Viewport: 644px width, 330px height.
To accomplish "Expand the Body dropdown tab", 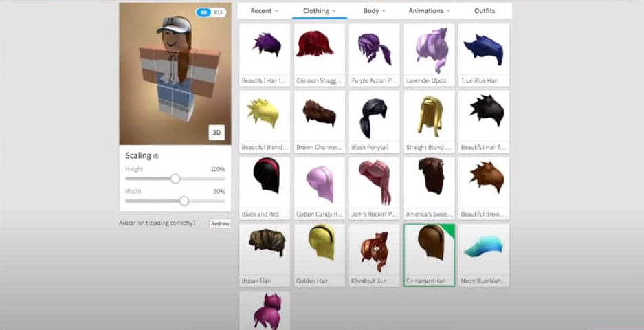I will click(374, 11).
